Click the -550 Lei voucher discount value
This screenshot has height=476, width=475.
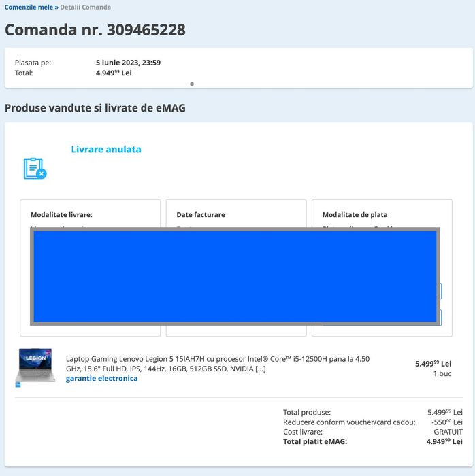coord(446,422)
